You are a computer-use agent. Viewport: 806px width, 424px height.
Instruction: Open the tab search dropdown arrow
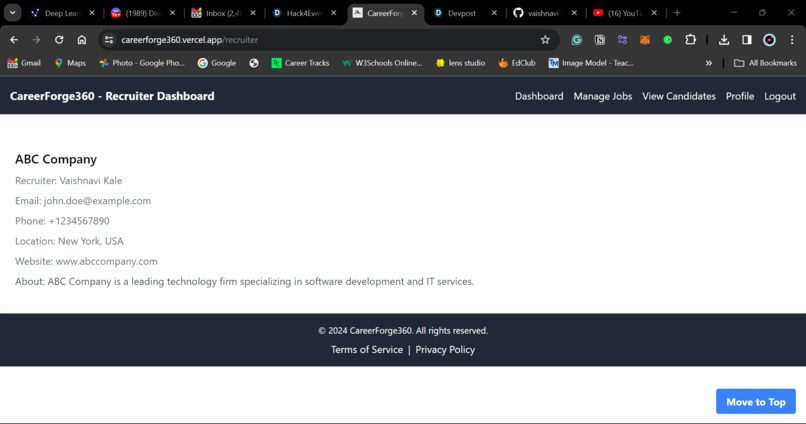click(12, 13)
